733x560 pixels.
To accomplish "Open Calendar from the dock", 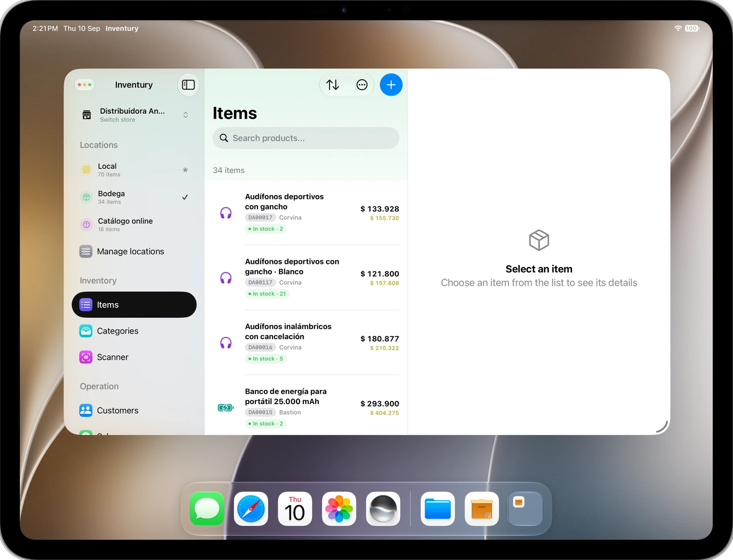I will 295,509.
